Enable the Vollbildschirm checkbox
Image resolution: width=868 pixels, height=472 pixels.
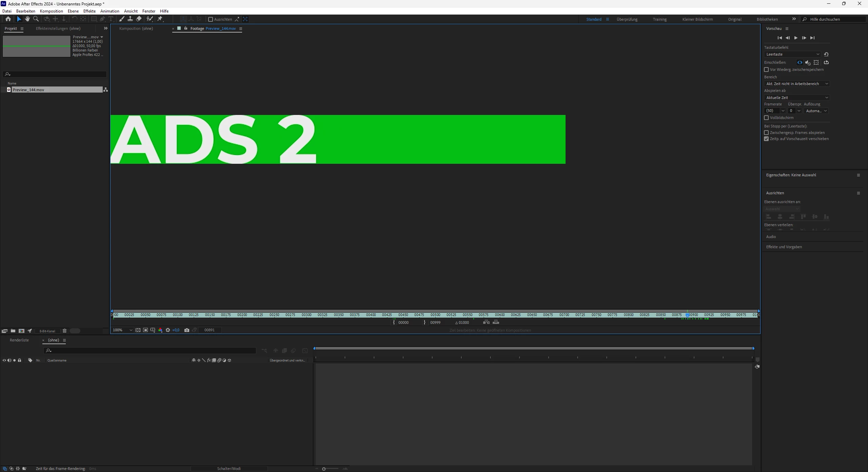(766, 118)
